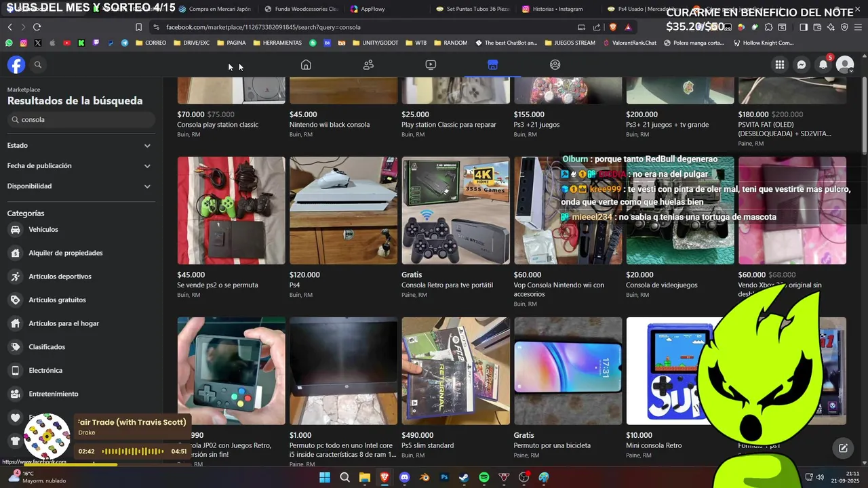Open the account profile avatar menu
This screenshot has height=488, width=868.
tap(845, 64)
